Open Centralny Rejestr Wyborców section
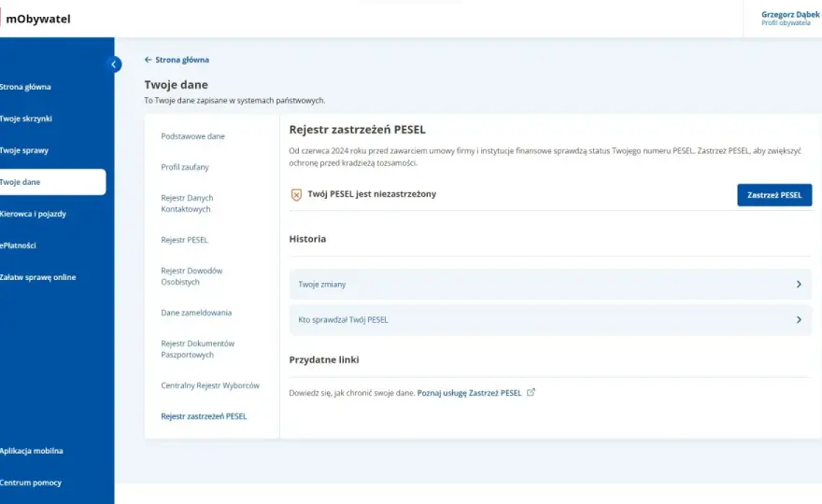Image resolution: width=822 pixels, height=504 pixels. (210, 385)
